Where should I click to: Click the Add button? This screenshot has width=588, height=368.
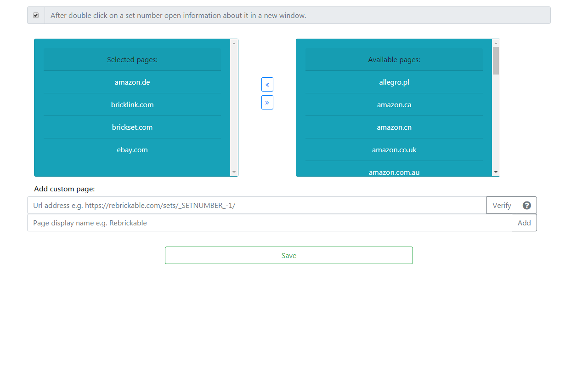tap(524, 223)
